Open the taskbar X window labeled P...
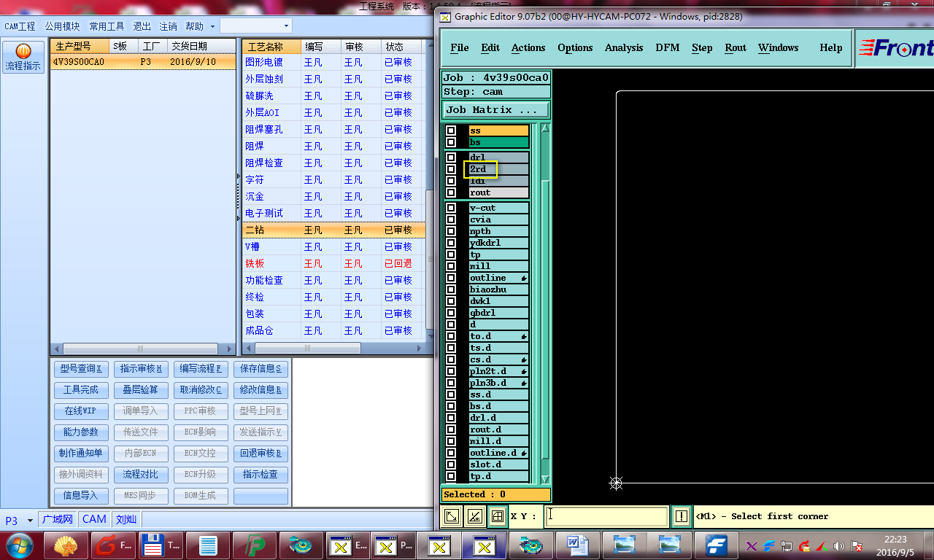Image resolution: width=934 pixels, height=560 pixels. pos(394,545)
